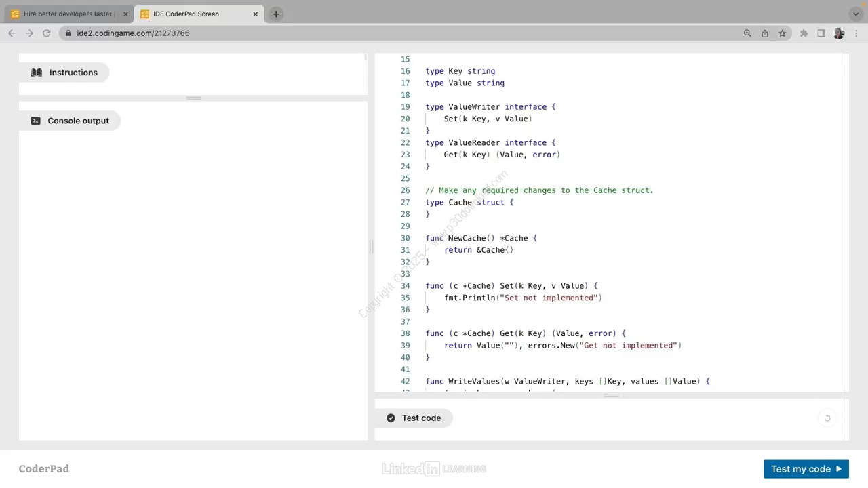This screenshot has height=488, width=868.
Task: Click the loading spinner in Test code panel
Action: pyautogui.click(x=827, y=418)
